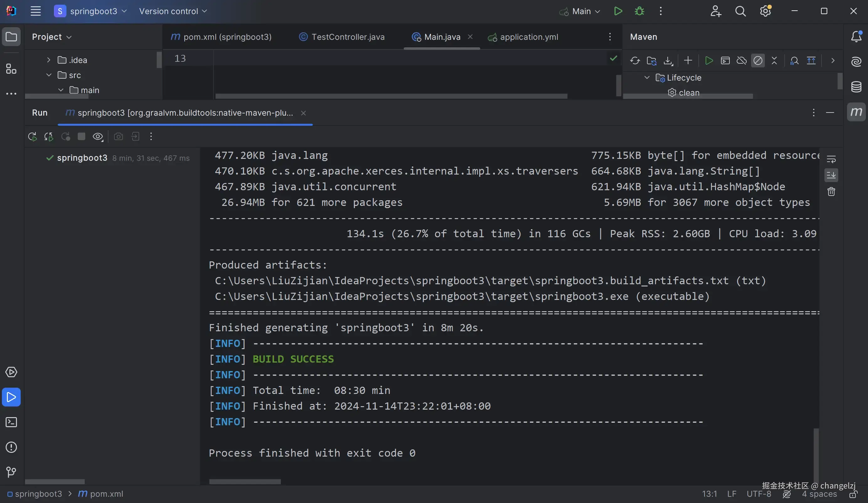868x503 pixels.
Task: Rerun the springboot3 Maven build
Action: pos(32,137)
